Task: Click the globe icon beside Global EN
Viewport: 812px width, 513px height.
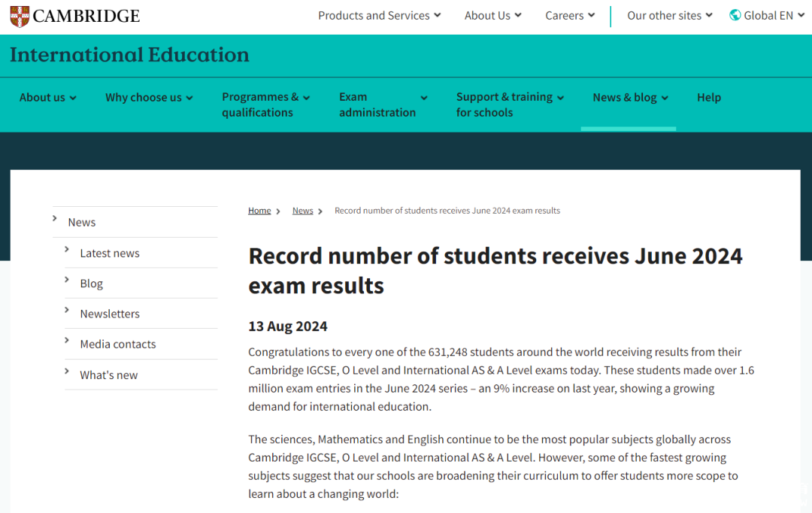Action: [x=735, y=15]
